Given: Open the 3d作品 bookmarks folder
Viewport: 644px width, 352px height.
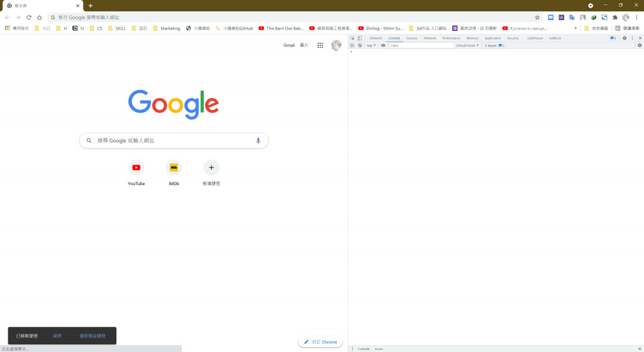Looking at the screenshot, I should coord(428,28).
